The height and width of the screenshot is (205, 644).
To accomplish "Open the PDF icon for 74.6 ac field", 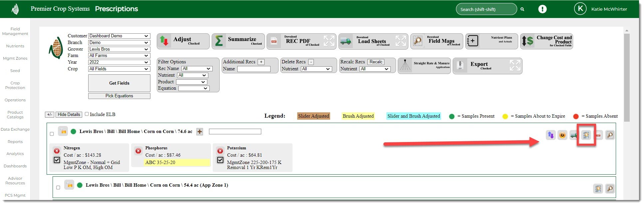I will coord(598,135).
